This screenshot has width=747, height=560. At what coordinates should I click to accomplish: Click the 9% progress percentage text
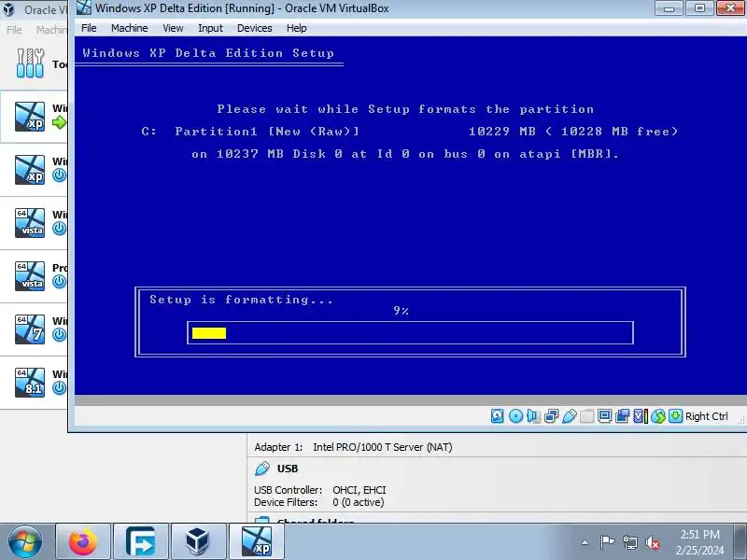(402, 311)
